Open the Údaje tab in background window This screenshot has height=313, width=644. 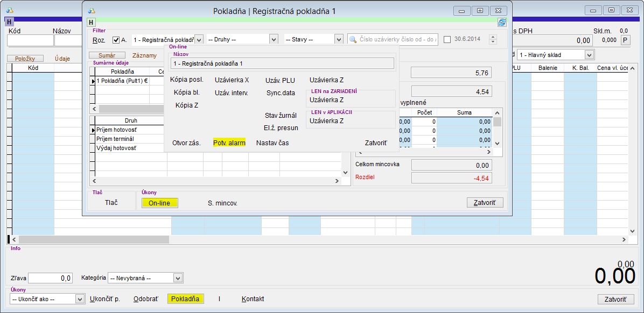(62, 59)
